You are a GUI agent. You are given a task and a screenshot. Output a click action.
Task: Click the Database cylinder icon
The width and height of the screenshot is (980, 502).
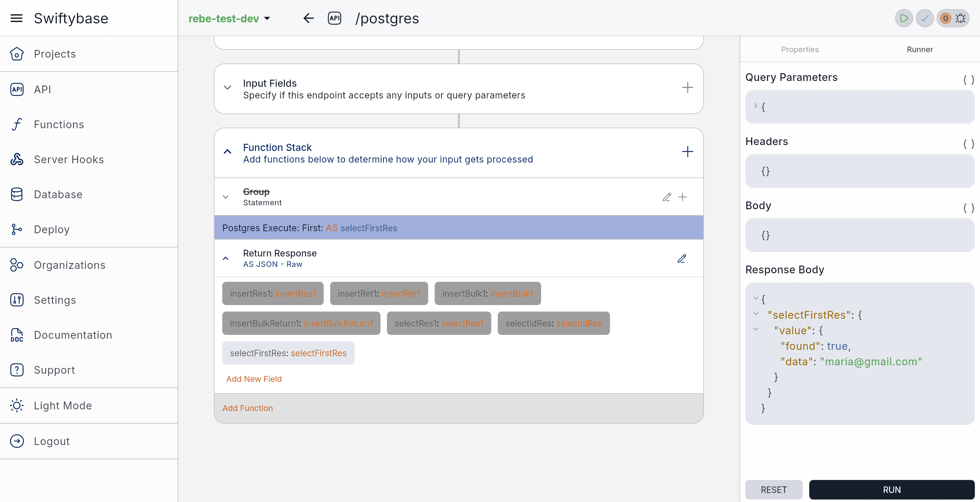[x=17, y=194]
